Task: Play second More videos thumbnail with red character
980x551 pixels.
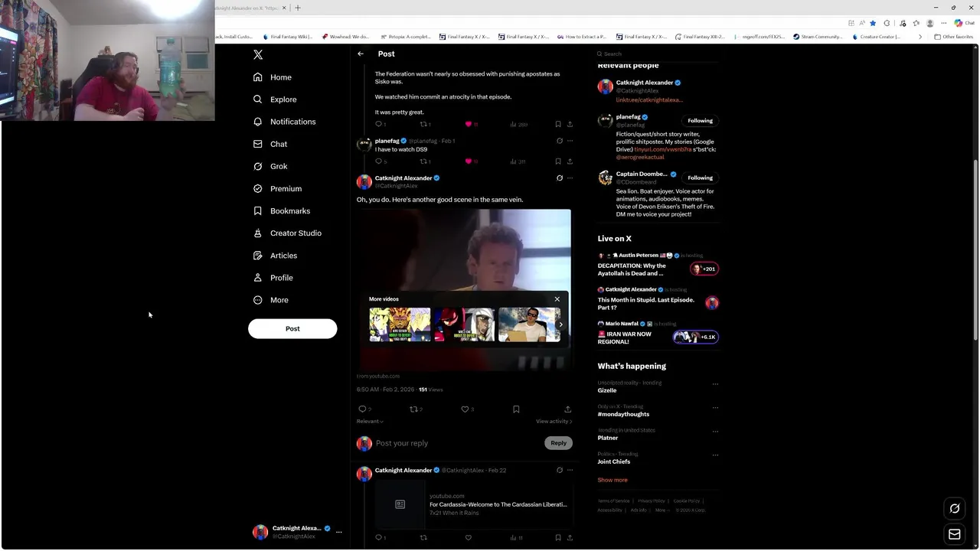Action: [464, 324]
